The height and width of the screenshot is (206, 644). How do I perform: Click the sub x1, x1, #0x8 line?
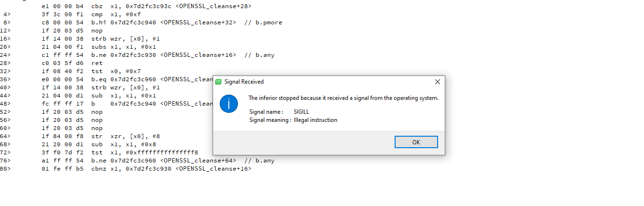coord(124,144)
